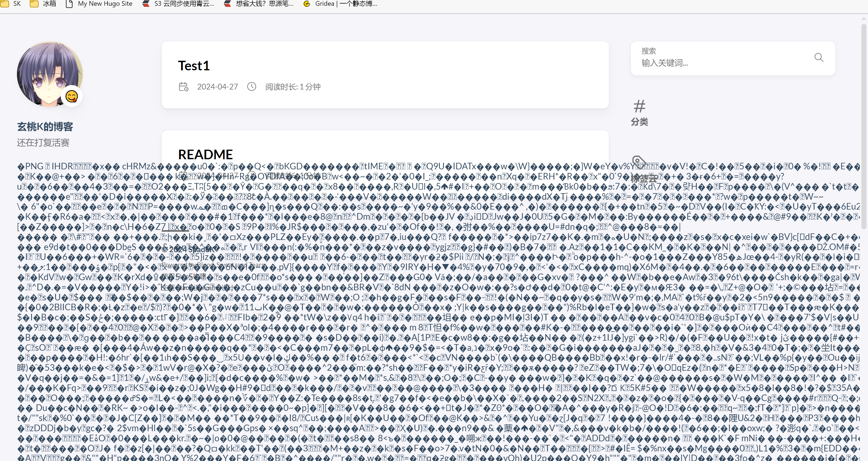Click the search magnifier icon
This screenshot has width=868, height=461.
click(819, 58)
